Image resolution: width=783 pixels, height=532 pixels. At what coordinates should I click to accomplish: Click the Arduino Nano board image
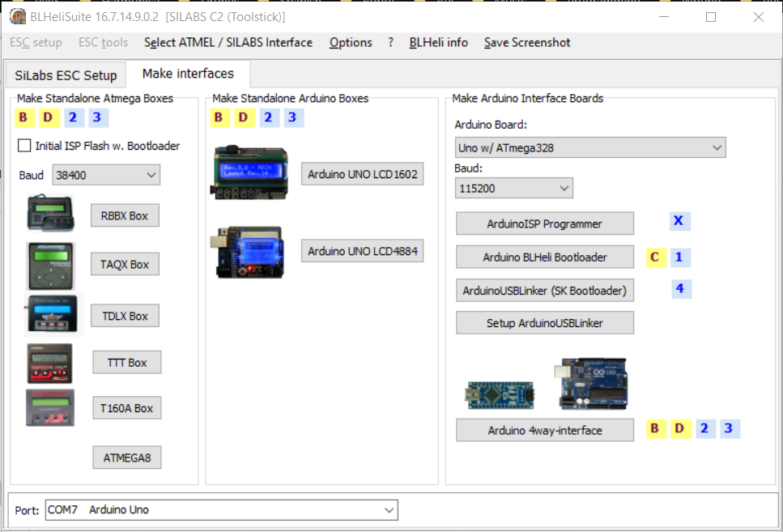pyautogui.click(x=501, y=396)
